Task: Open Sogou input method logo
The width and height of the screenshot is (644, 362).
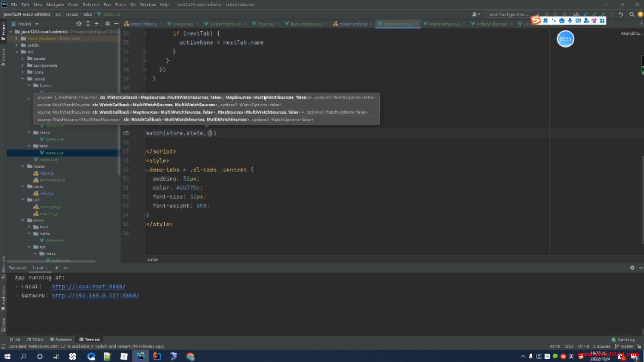Action: 536,21
